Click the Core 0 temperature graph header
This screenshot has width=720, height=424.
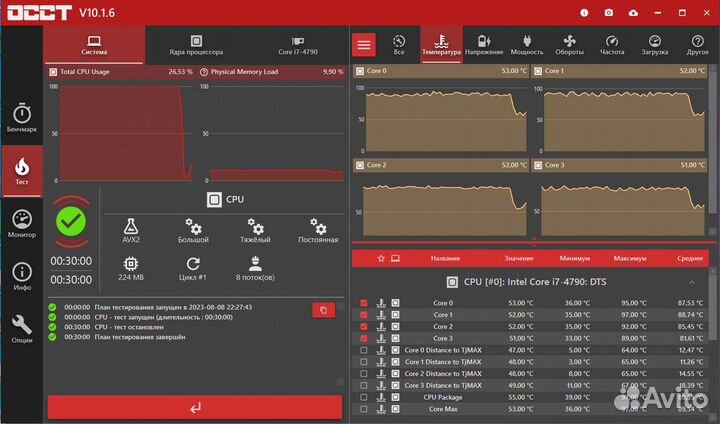click(440, 71)
